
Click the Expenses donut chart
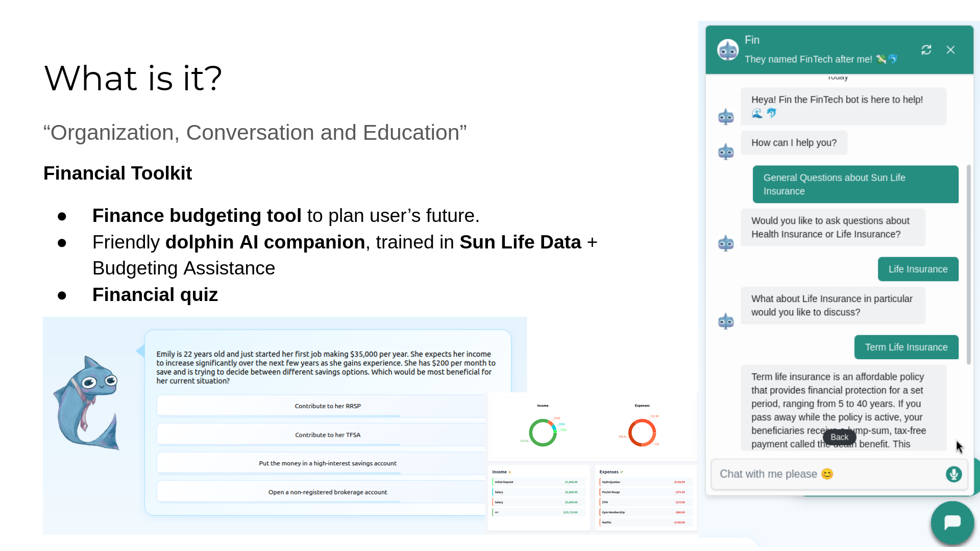click(642, 433)
